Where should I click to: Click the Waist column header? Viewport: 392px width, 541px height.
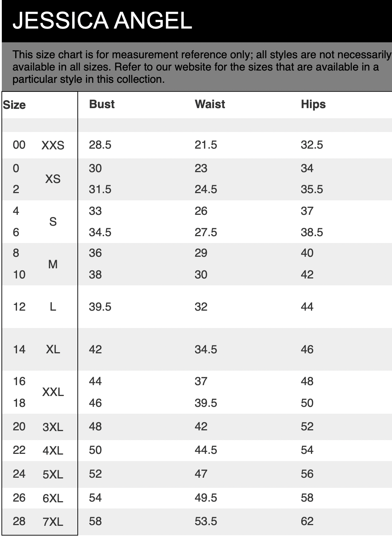(x=210, y=104)
